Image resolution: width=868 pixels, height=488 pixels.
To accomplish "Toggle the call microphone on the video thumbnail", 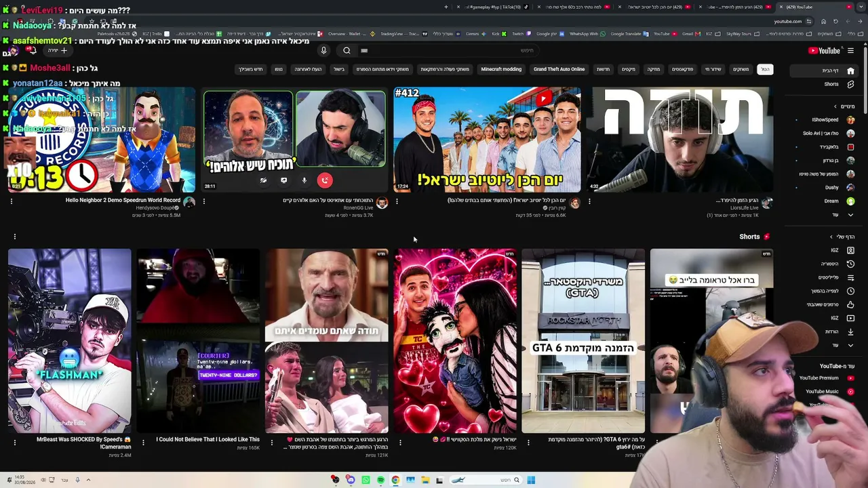I will click(304, 180).
